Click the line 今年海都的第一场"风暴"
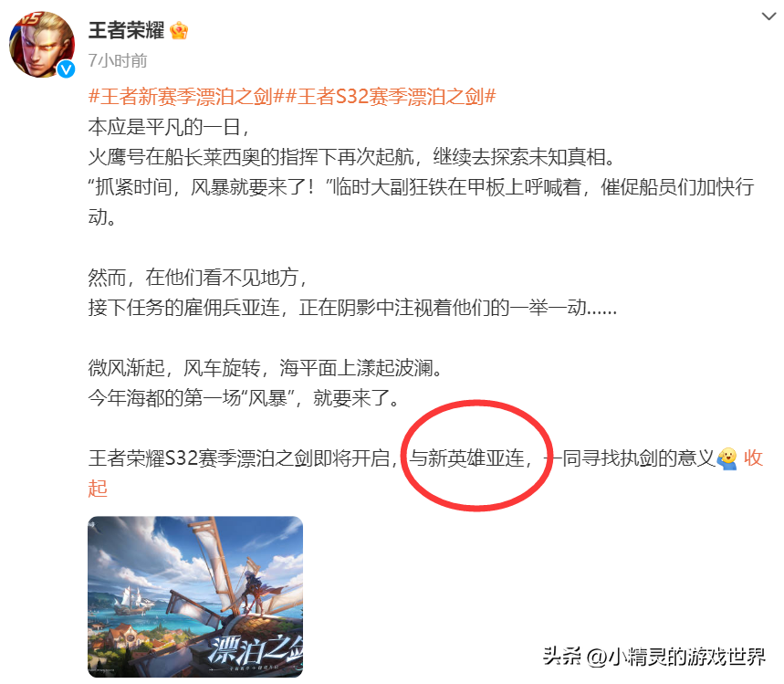The width and height of the screenshot is (784, 684). pos(244,398)
